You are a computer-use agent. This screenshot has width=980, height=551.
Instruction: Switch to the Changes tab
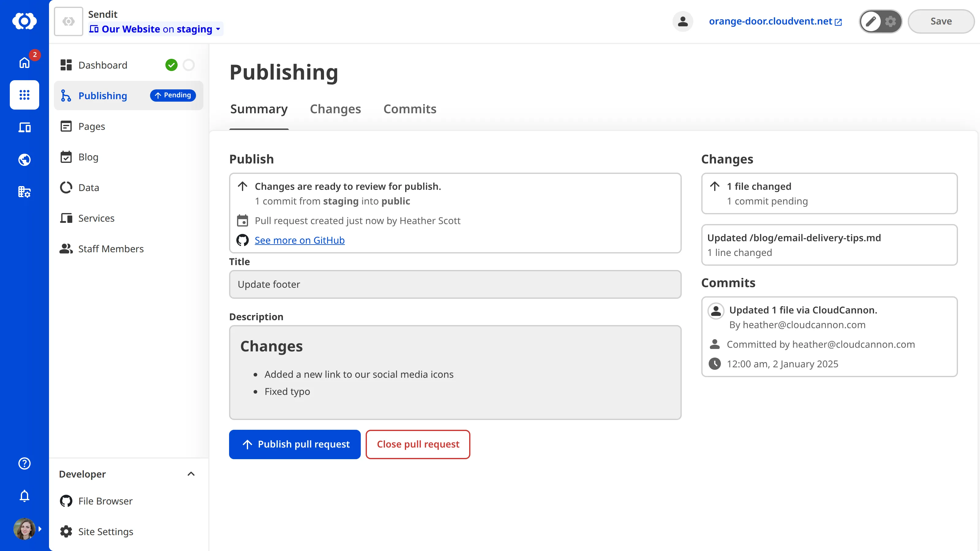coord(335,109)
